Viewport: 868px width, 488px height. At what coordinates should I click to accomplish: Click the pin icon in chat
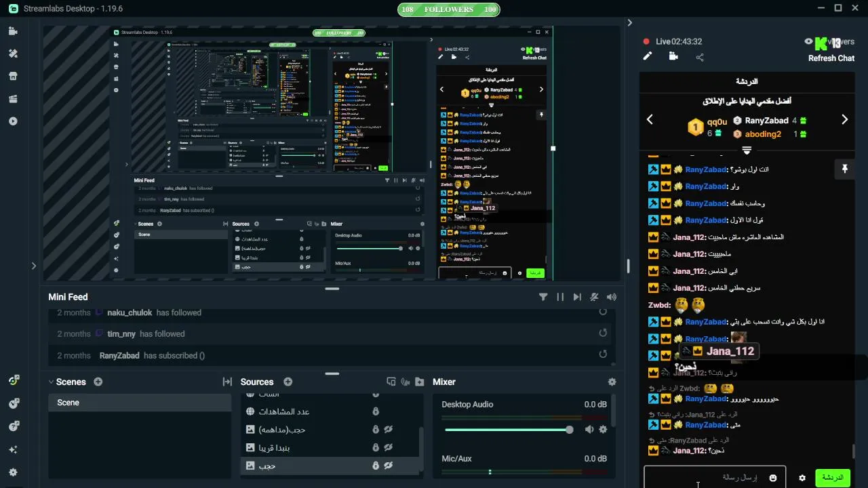coord(845,169)
